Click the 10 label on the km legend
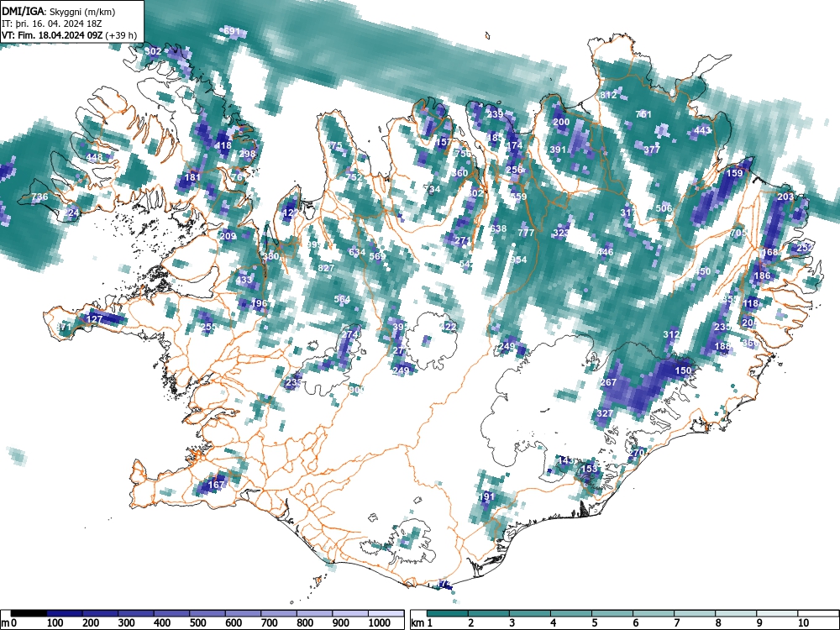 (802, 622)
